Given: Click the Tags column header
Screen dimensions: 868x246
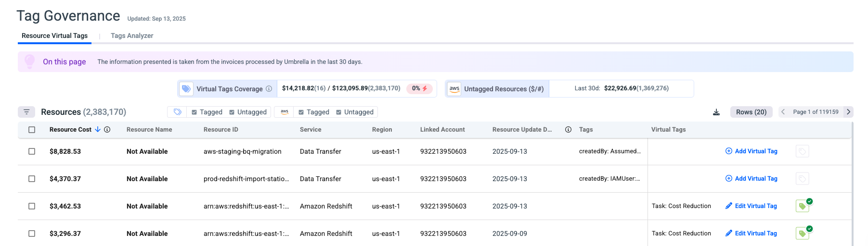Looking at the screenshot, I should pyautogui.click(x=586, y=130).
